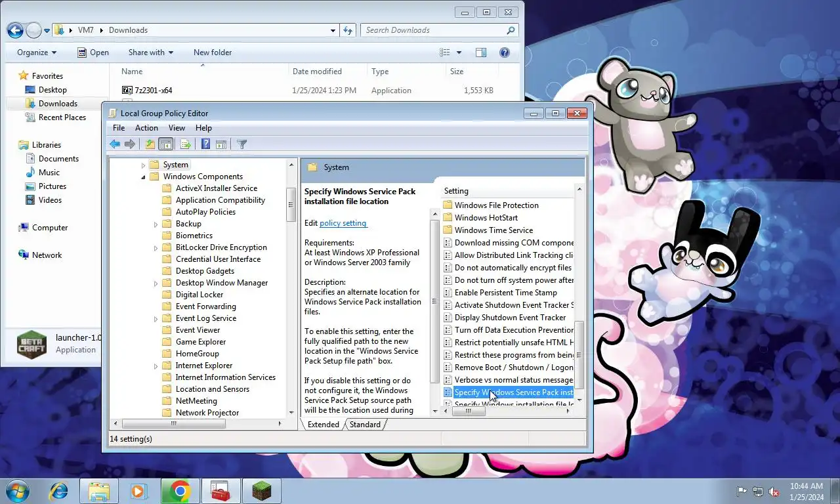The height and width of the screenshot is (504, 840).
Task: Expand the Backup tree node
Action: (156, 224)
